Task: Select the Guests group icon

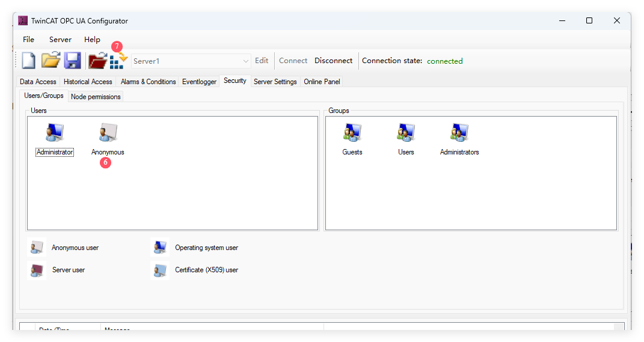Action: [352, 133]
